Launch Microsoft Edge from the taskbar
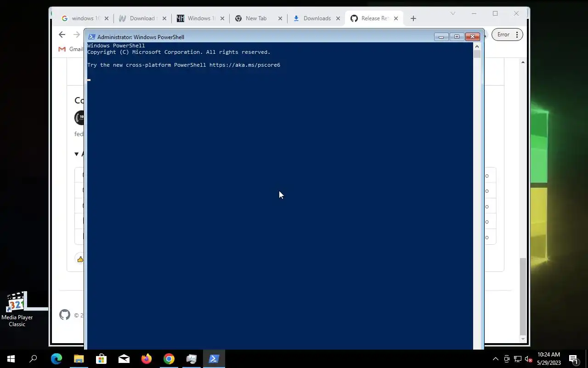This screenshot has width=588, height=368. click(57, 359)
